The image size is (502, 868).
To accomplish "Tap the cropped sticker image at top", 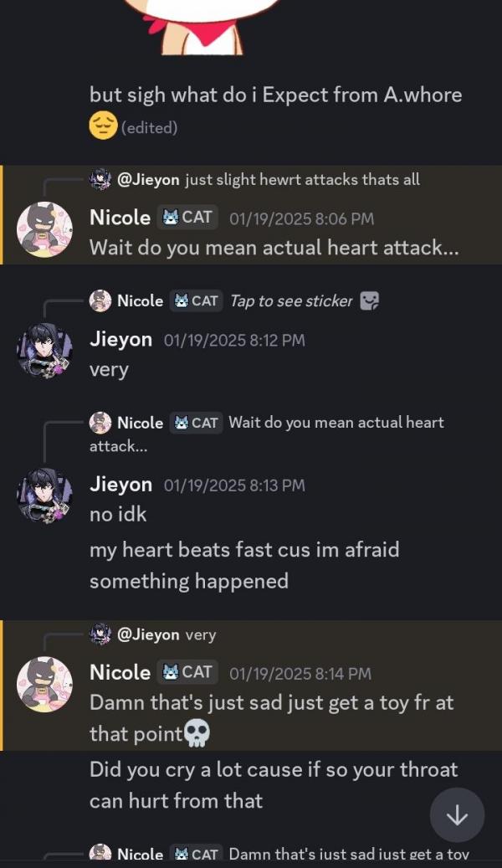I will point(202,27).
